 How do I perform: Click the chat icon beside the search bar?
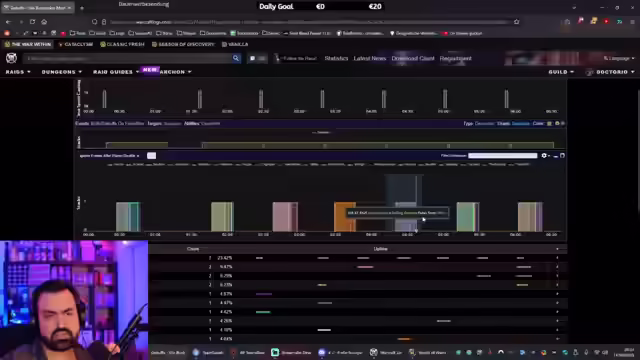tap(253, 58)
